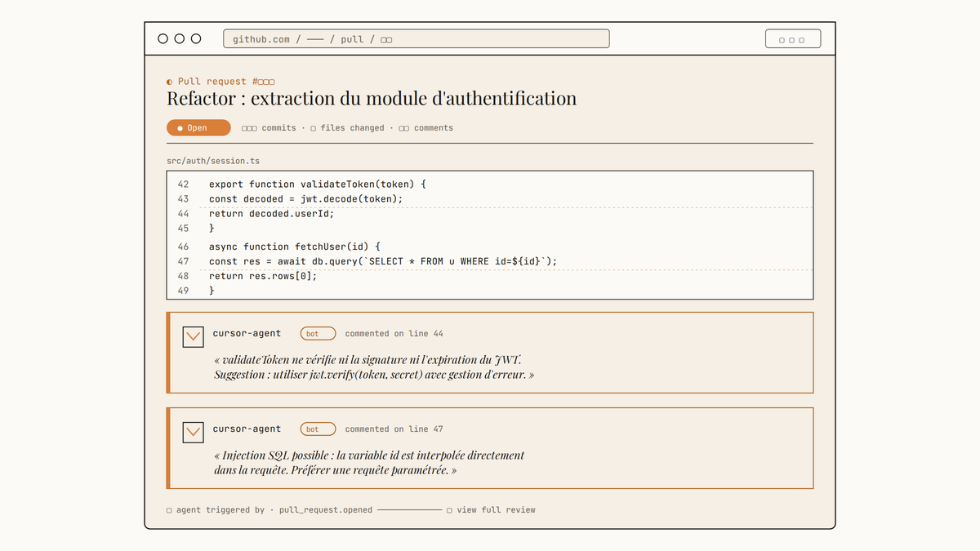
Task: Click the 'const decoded = jwt.decode(token);' code line
Action: 306,199
